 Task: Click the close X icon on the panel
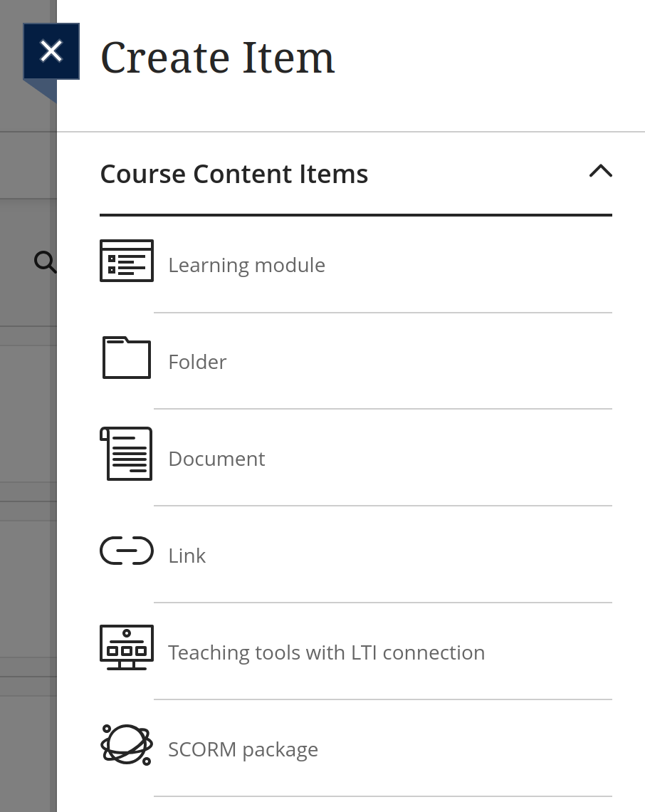[51, 51]
